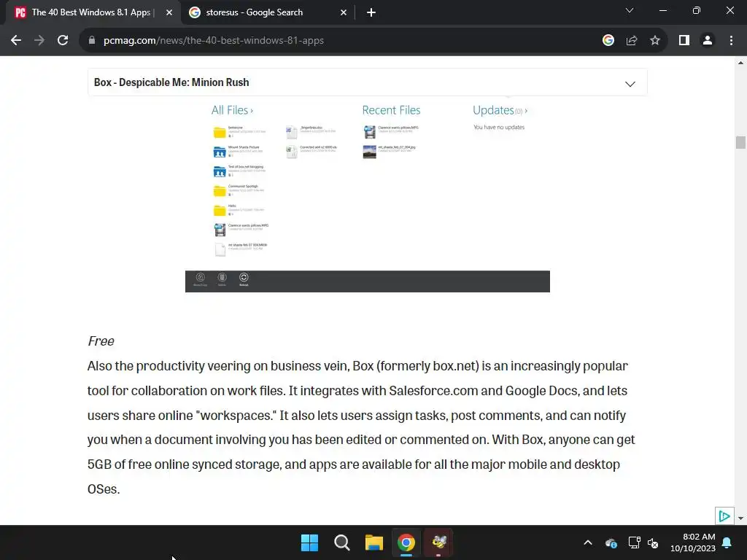
Task: Open notifications bell icon
Action: click(x=727, y=542)
